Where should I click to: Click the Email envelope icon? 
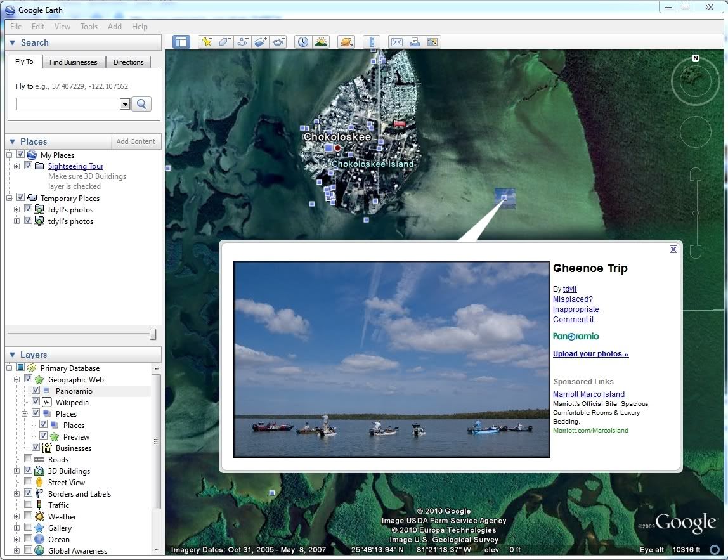pos(396,42)
